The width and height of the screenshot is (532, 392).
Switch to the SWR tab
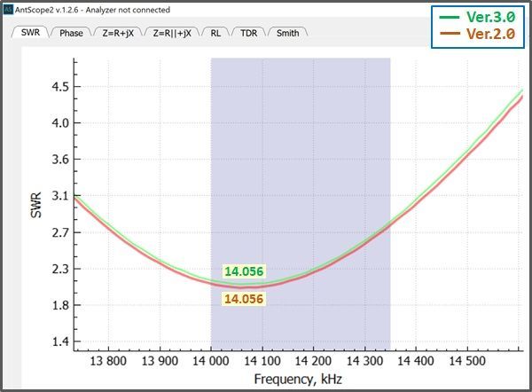point(30,33)
